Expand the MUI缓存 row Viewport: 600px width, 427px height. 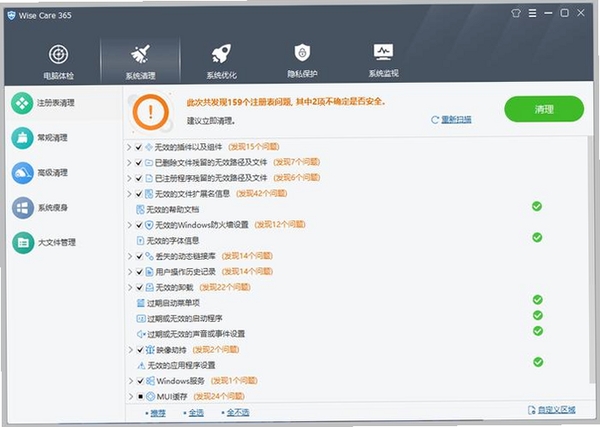[x=131, y=396]
